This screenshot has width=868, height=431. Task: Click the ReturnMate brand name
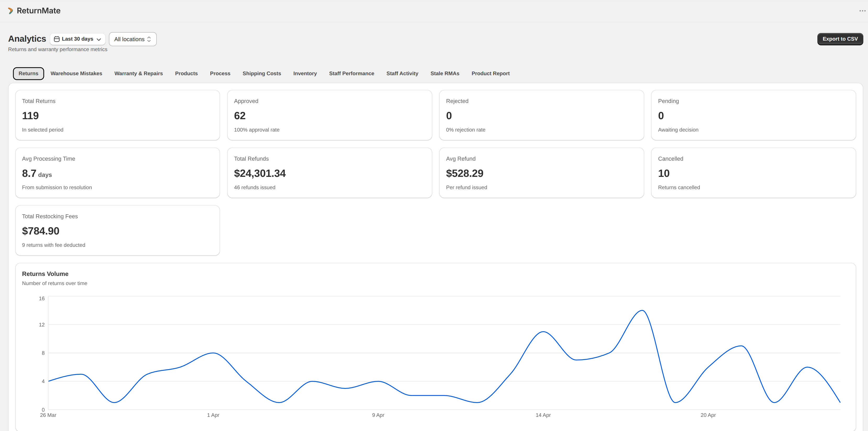click(39, 11)
